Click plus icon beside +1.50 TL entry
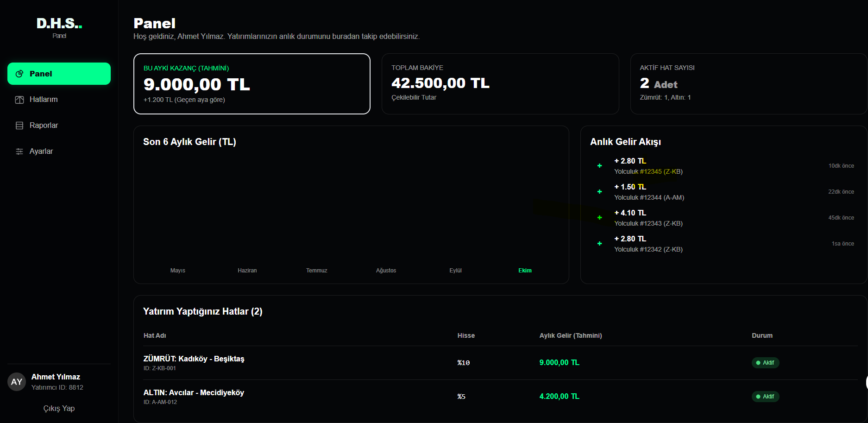The image size is (868, 423). [x=599, y=192]
